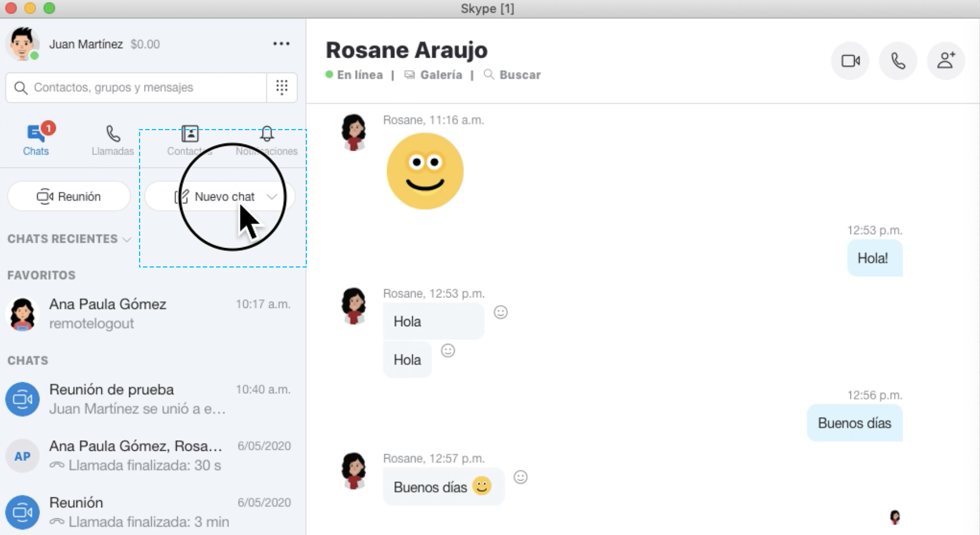Open Ana Paula Gómez favorite chat
The width and height of the screenshot is (980, 535).
point(152,313)
